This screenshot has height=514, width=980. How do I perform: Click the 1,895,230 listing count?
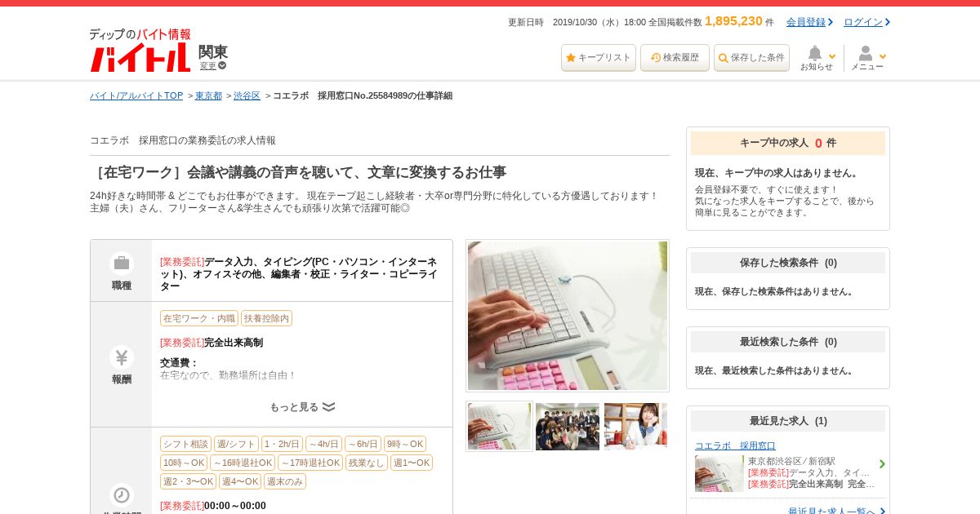click(733, 21)
